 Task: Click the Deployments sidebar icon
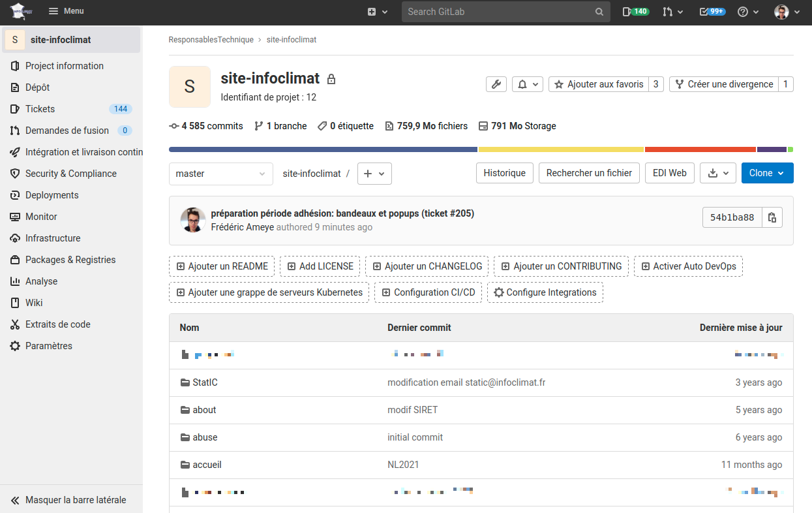(15, 195)
